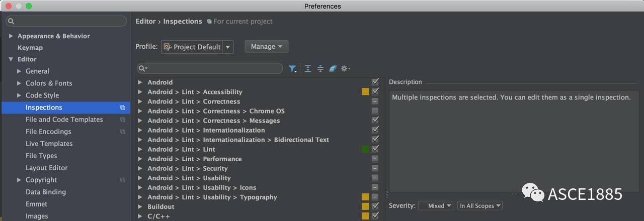The width and height of the screenshot is (644, 221).
Task: Uncheck the Buildout inspection checkbox
Action: (x=375, y=206)
